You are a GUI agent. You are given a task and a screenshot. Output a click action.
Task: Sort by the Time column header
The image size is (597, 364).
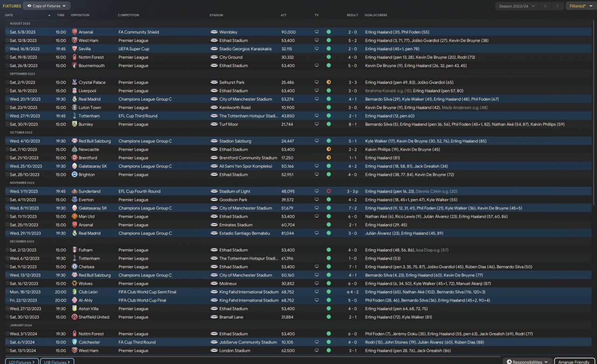coord(61,15)
